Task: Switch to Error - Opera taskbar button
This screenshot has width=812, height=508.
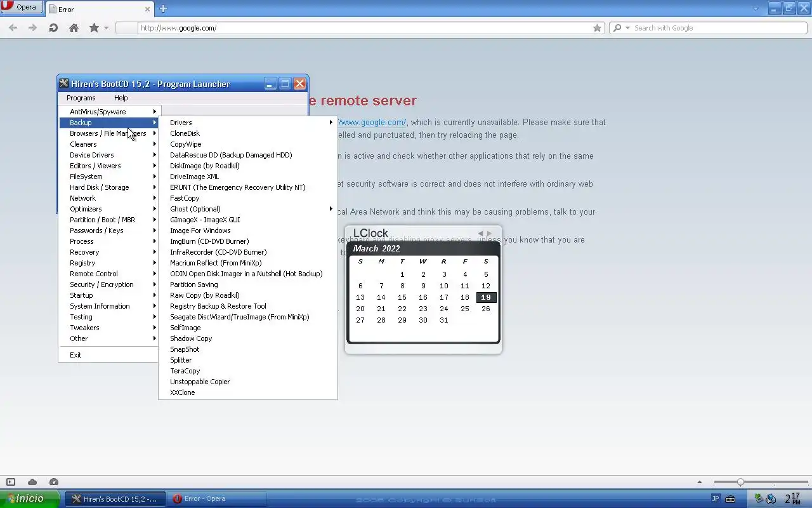Action: pyautogui.click(x=216, y=498)
